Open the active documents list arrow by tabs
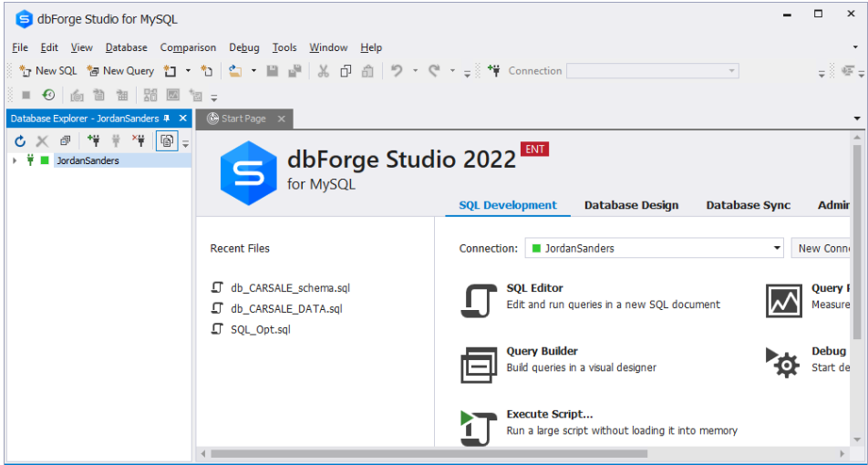 click(857, 119)
